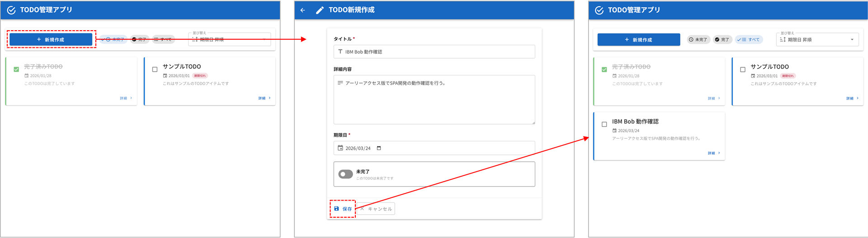The width and height of the screenshot is (868, 238).
Task: Click check-circle logo icon in right app header
Action: (x=599, y=10)
